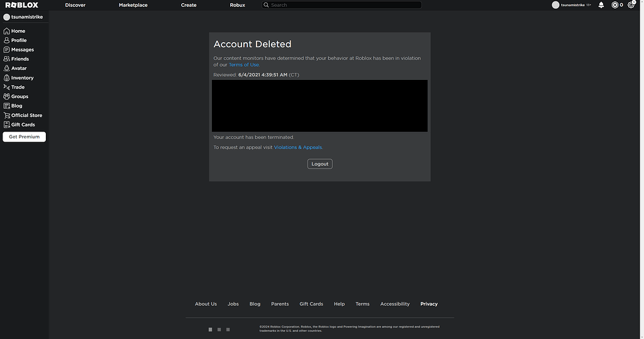
Task: Open Terms link in the footer
Action: point(363,304)
